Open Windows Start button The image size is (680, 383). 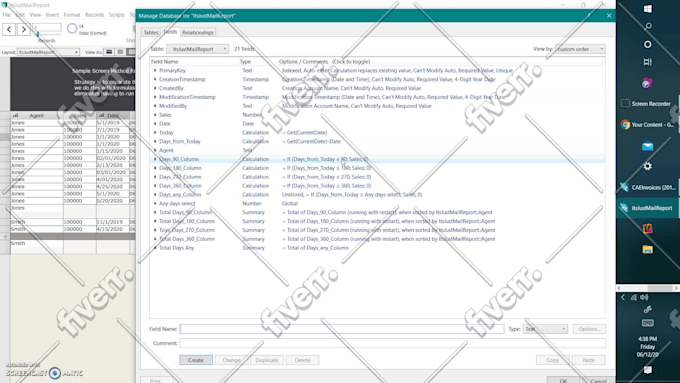point(647,9)
